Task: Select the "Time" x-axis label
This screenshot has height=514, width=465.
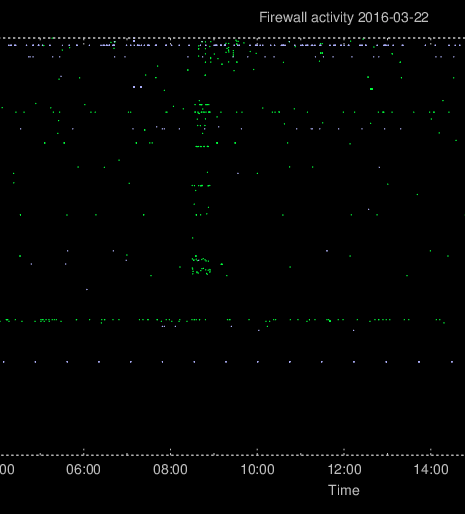Action: [x=344, y=490]
